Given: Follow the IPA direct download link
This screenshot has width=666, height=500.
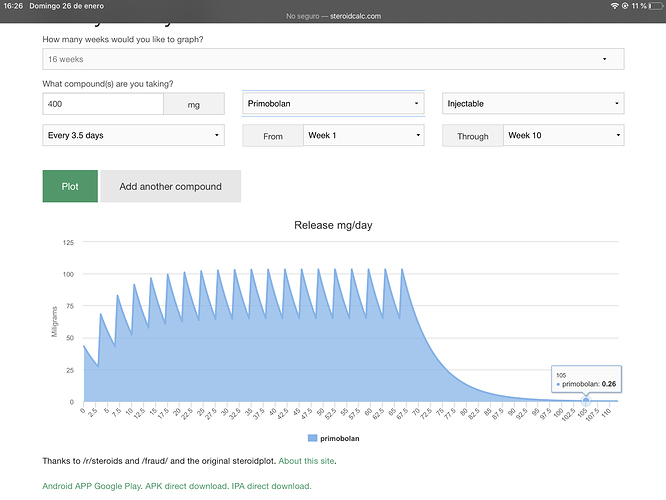Looking at the screenshot, I should (x=271, y=486).
